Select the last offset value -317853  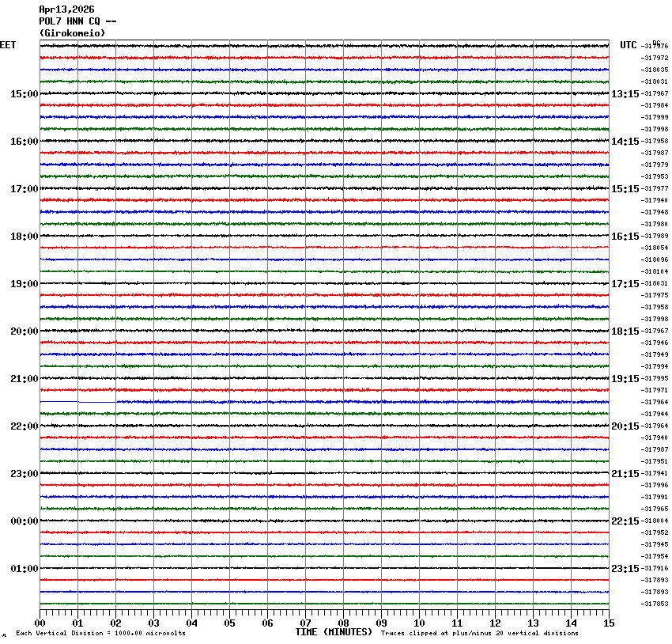[x=655, y=604]
